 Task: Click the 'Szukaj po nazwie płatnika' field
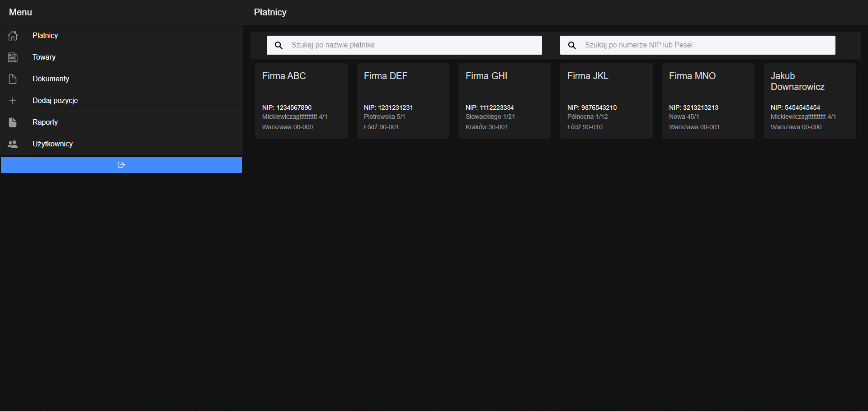click(404, 45)
